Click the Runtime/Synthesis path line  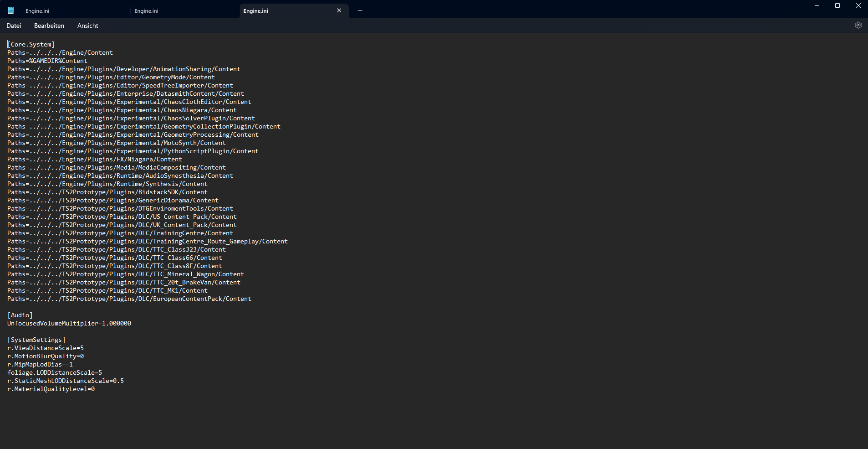point(107,184)
